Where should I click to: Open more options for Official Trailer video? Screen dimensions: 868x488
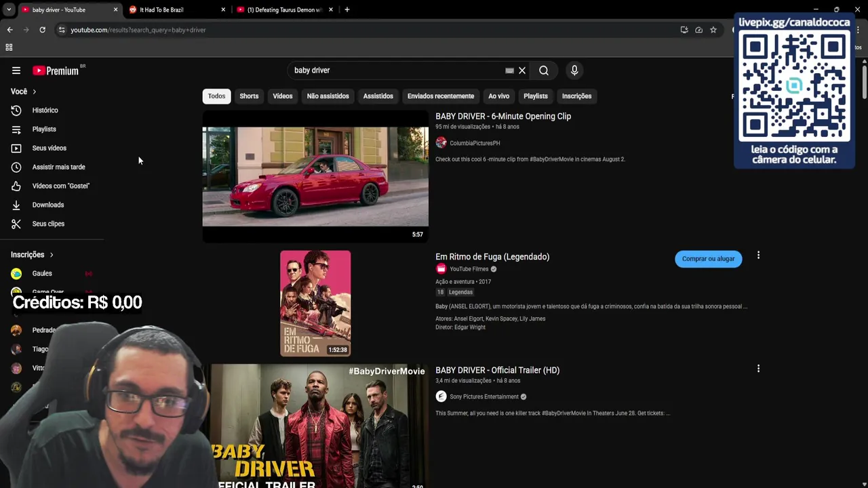click(x=758, y=369)
